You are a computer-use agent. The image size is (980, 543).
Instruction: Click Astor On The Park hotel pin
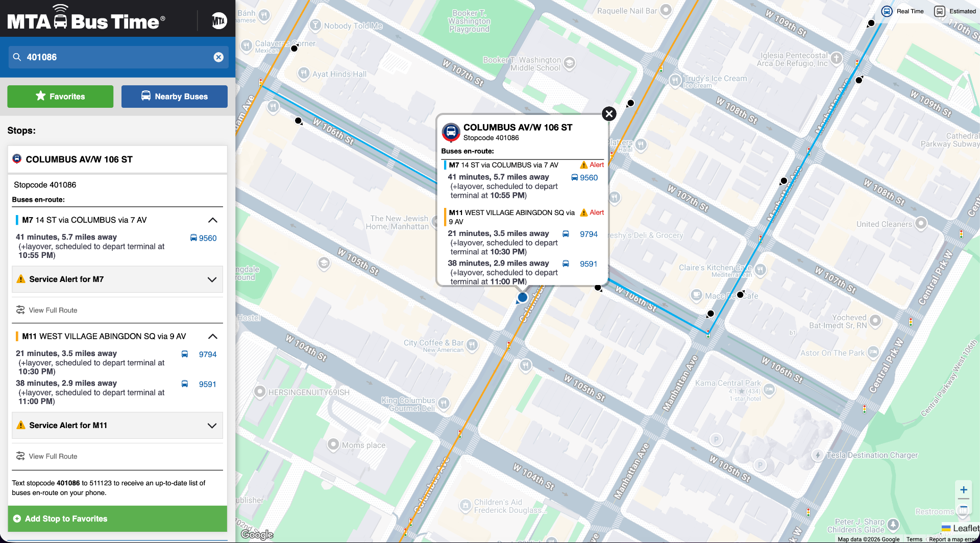click(873, 351)
